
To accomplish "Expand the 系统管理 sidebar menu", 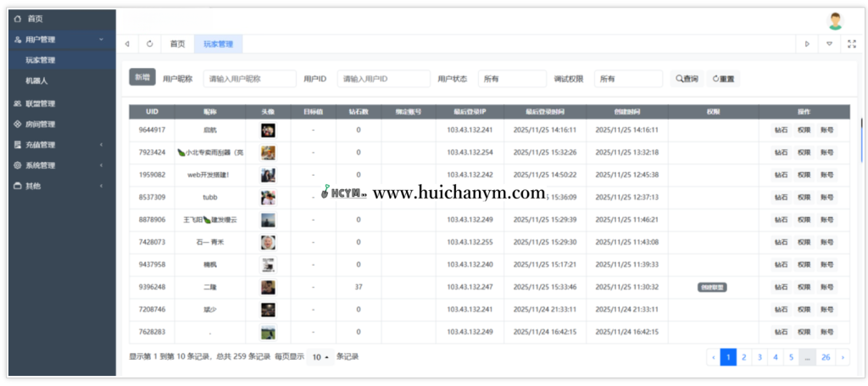I will coord(40,165).
